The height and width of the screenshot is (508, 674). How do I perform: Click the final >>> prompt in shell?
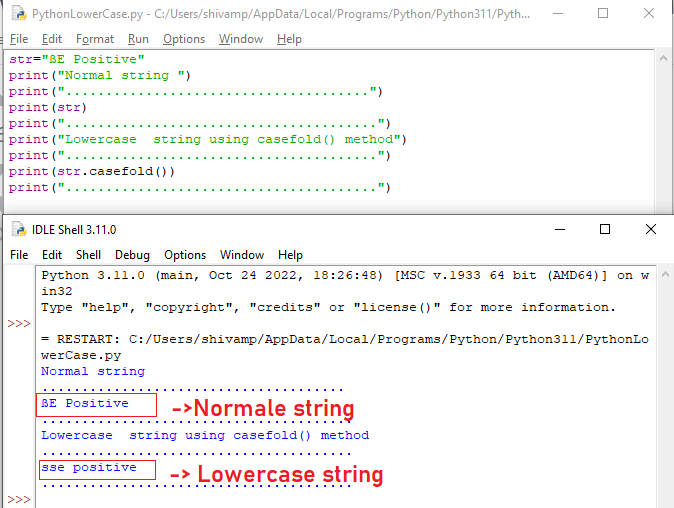(19, 499)
